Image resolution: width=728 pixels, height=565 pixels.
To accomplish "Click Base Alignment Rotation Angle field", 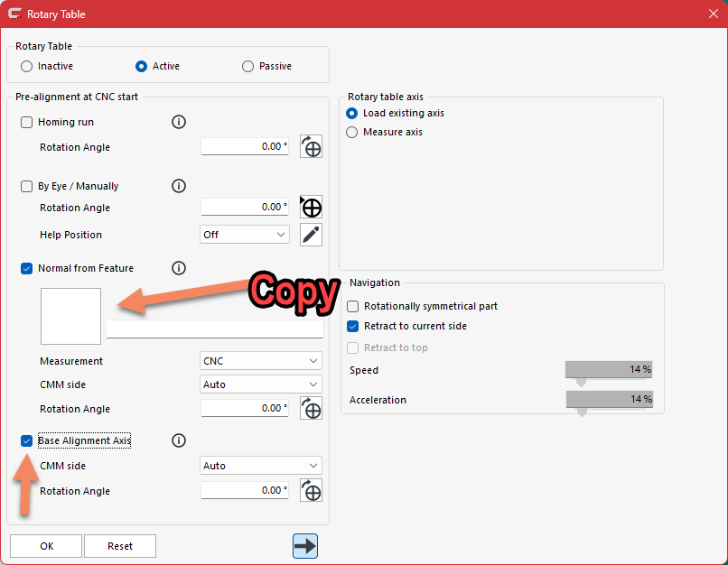I will pyautogui.click(x=245, y=490).
